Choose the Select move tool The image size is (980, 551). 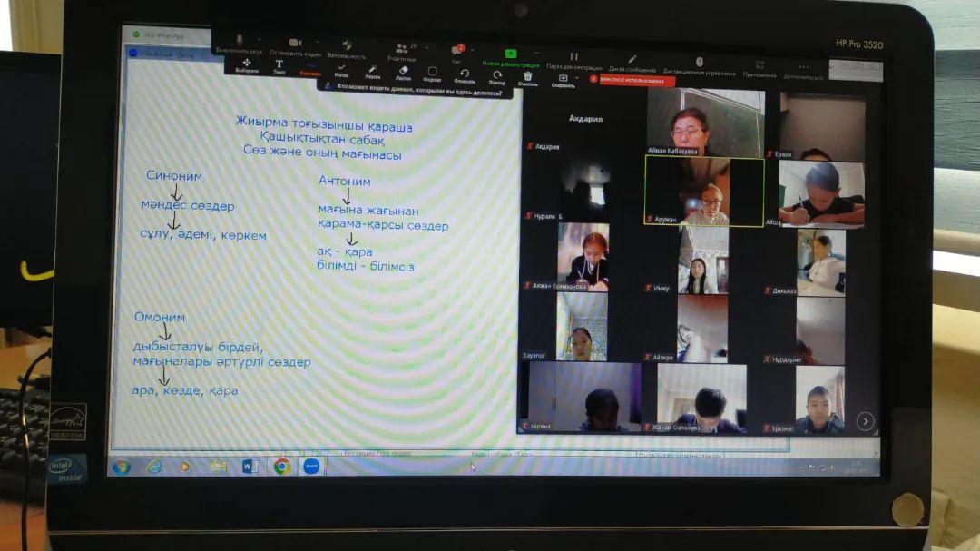point(246,64)
